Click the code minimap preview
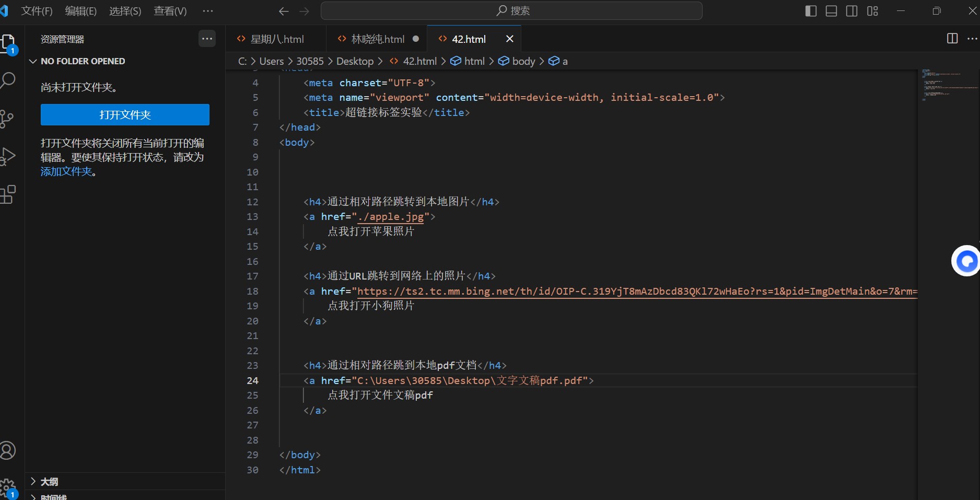Image resolution: width=980 pixels, height=500 pixels. (948, 85)
